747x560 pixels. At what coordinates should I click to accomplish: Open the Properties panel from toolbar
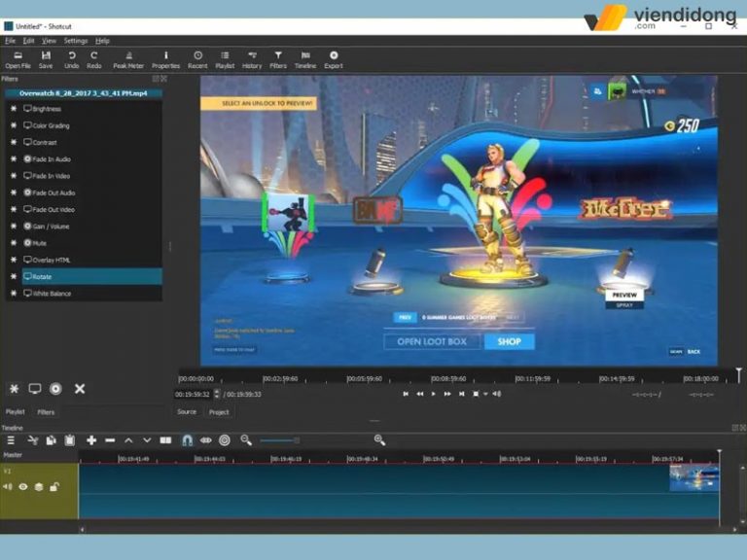165,60
